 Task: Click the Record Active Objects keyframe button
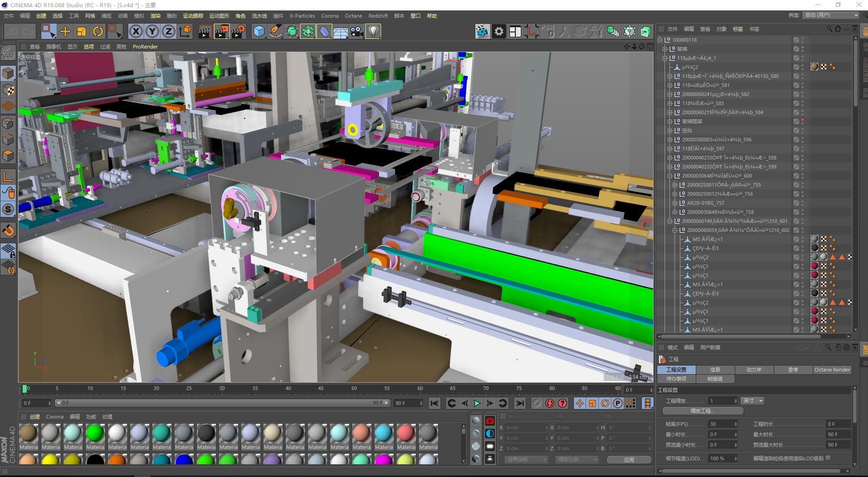[x=537, y=403]
